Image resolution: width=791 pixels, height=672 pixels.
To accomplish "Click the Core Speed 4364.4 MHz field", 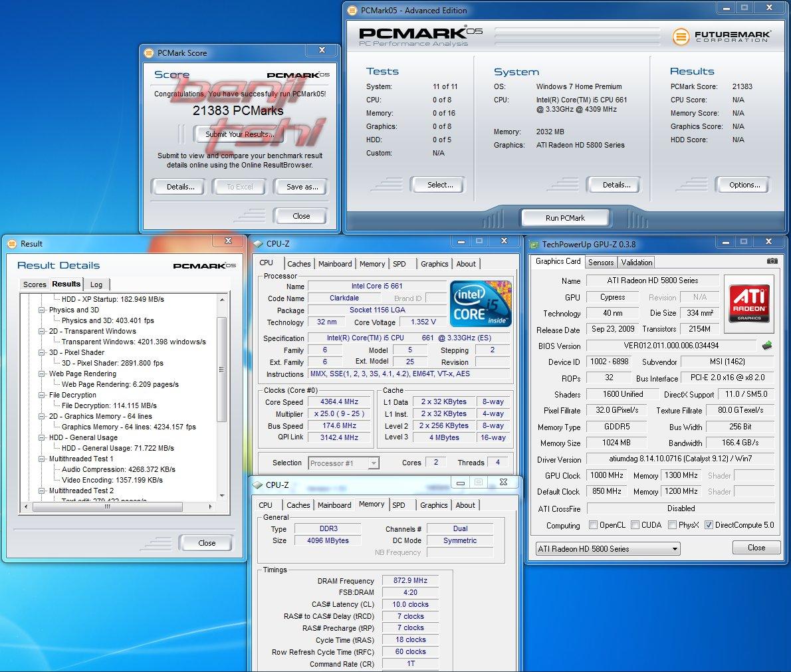I will [339, 402].
